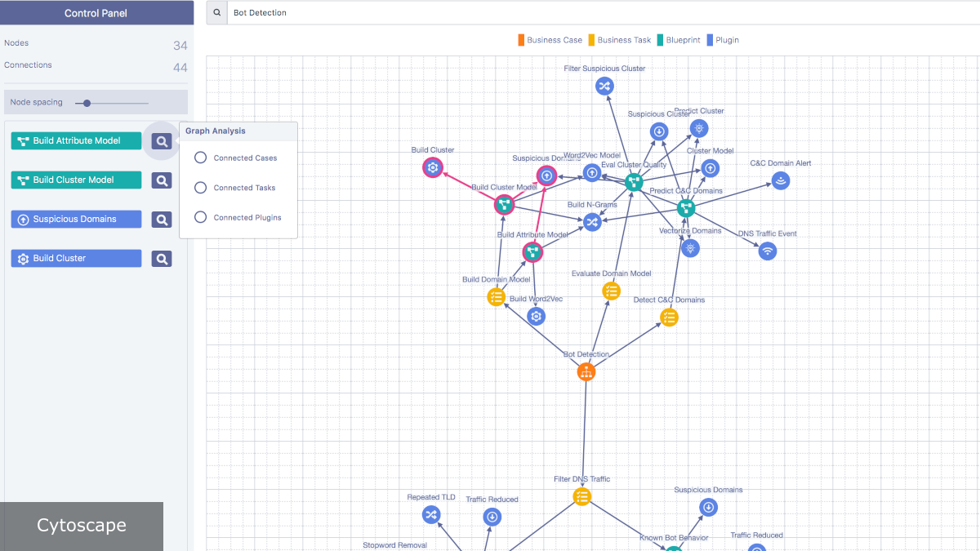The height and width of the screenshot is (551, 980).
Task: Click the Build Attribute Model panel button
Action: pos(76,140)
